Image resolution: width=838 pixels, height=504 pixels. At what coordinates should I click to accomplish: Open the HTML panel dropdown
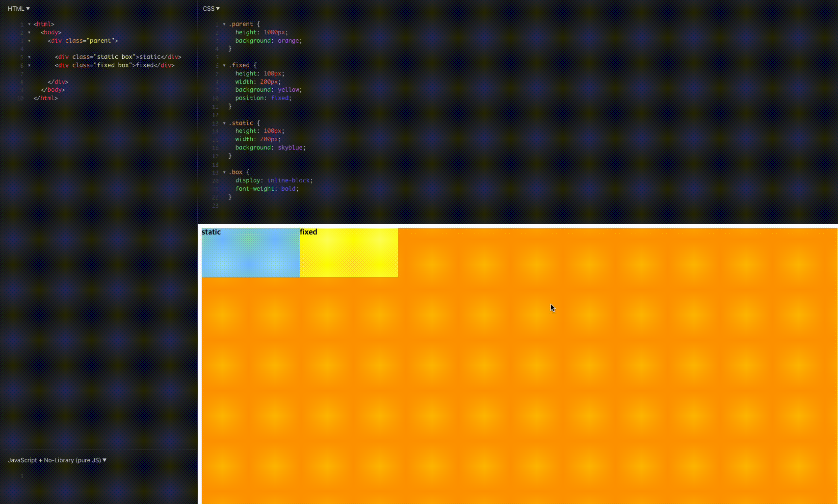19,8
